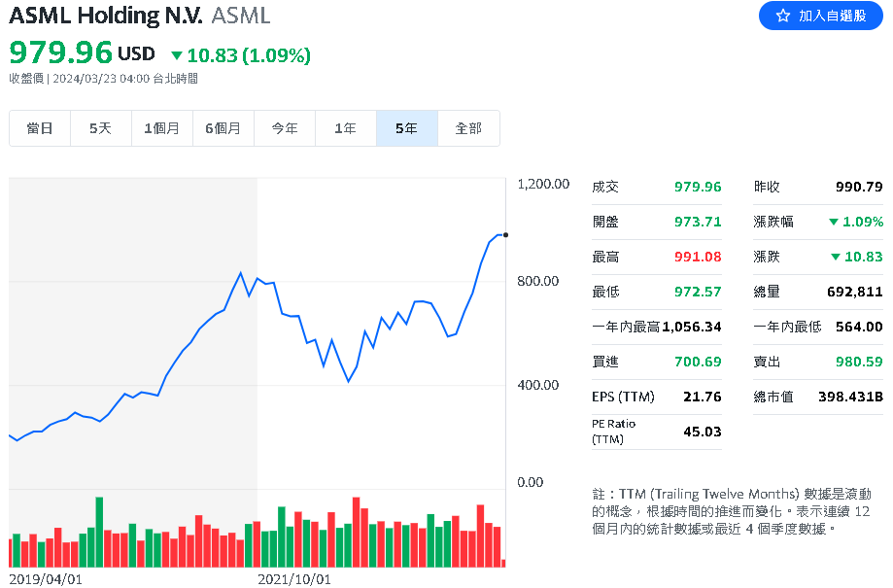Image resolution: width=893 pixels, height=588 pixels.
Task: Select the 當日 time range tab
Action: (x=40, y=128)
